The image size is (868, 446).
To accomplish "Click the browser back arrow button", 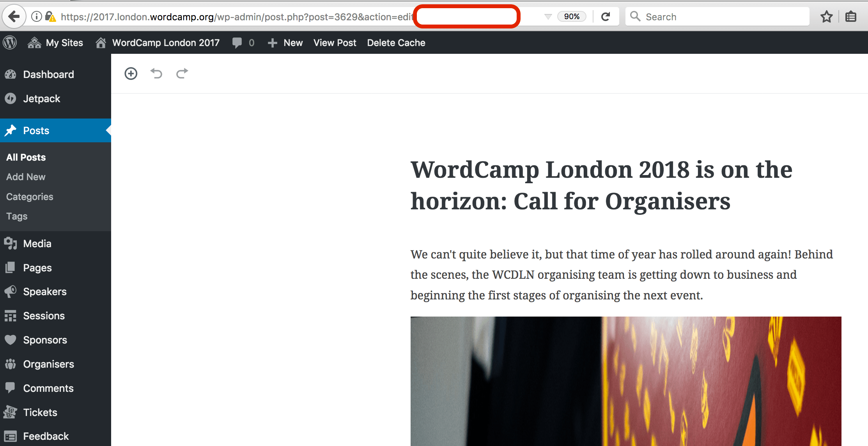I will 14,16.
